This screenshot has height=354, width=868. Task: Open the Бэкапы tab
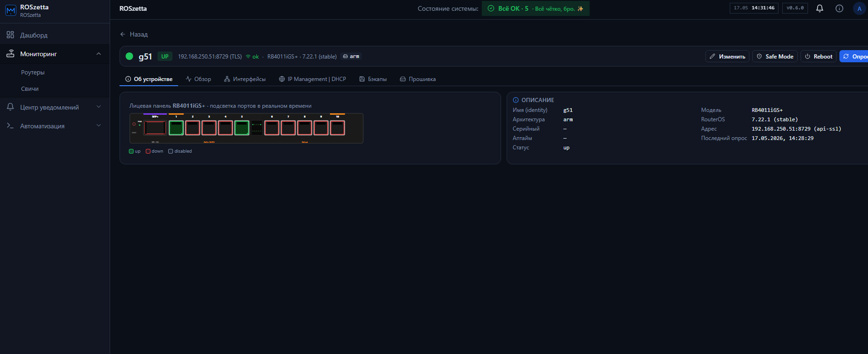373,79
